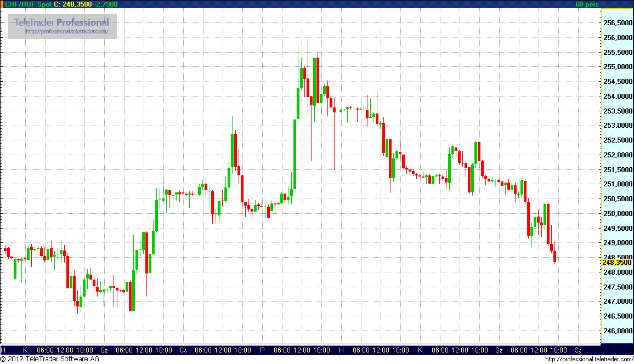The width and height of the screenshot is (634, 364).
Task: Select the CHF/HUF Spot symbol title
Action: point(26,4)
